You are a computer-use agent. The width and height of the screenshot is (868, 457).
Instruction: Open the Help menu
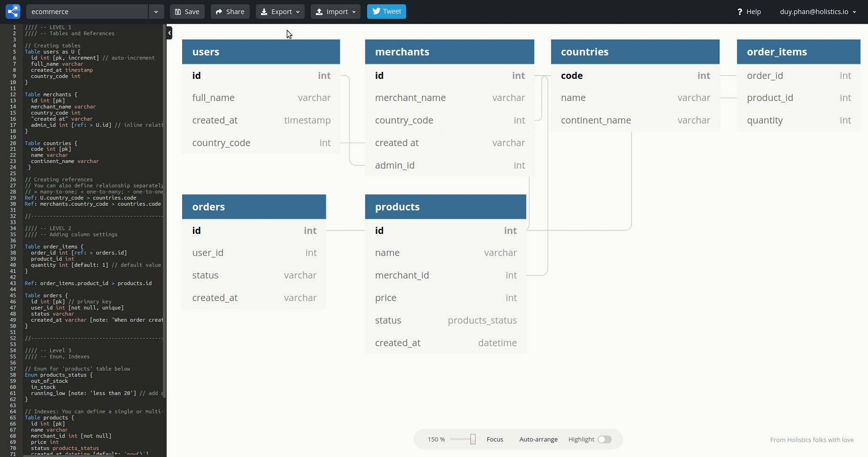(749, 11)
